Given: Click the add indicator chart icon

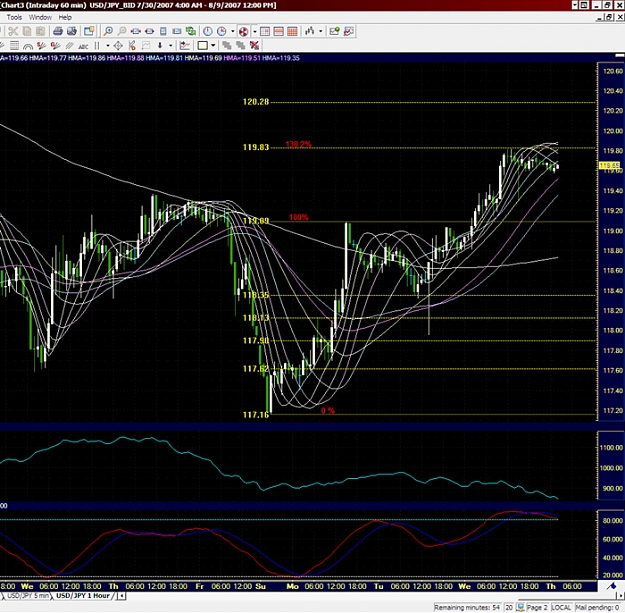Looking at the screenshot, I should (334, 31).
